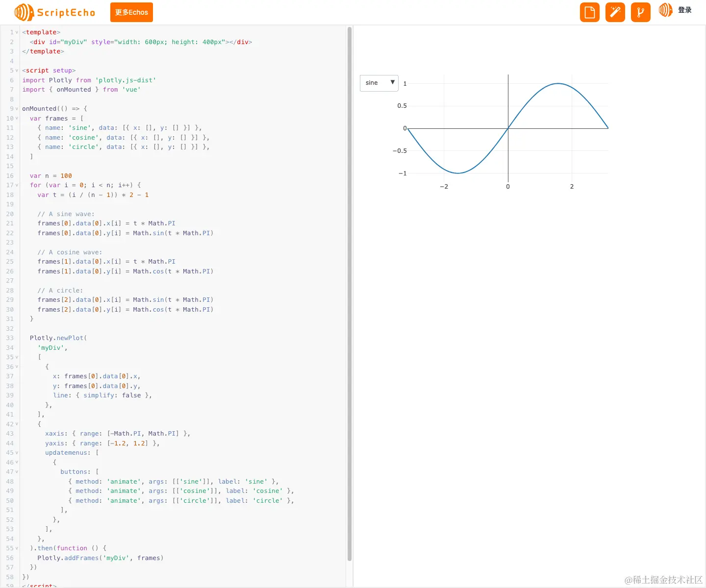Viewport: 706px width, 588px height.
Task: Click the name 'circle' frame line
Action: point(124,147)
